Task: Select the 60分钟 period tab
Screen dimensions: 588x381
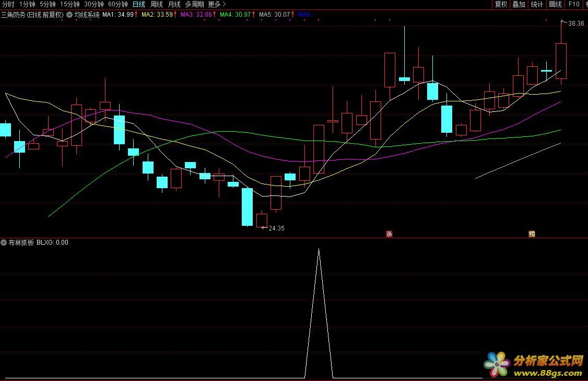Action: 117,4
